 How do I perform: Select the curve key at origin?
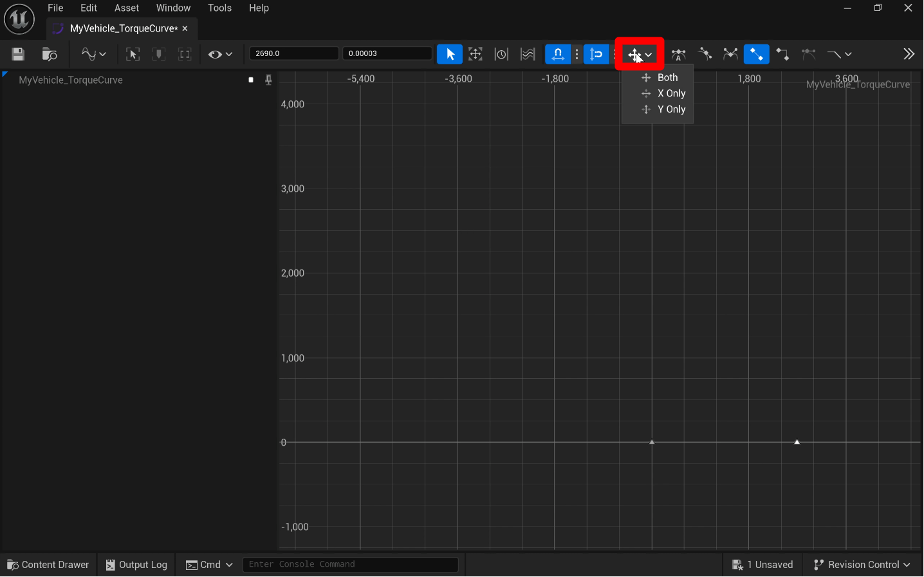652,442
